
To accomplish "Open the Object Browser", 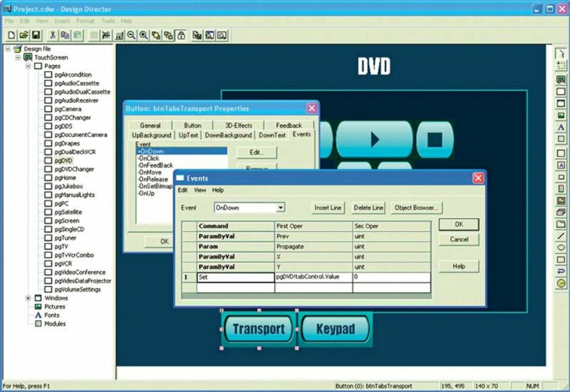I will click(x=416, y=208).
